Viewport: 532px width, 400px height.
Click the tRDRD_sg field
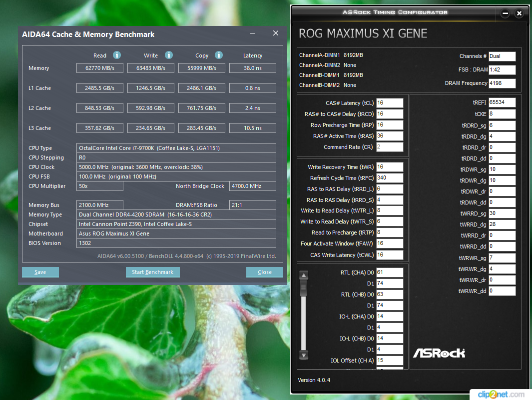point(502,125)
